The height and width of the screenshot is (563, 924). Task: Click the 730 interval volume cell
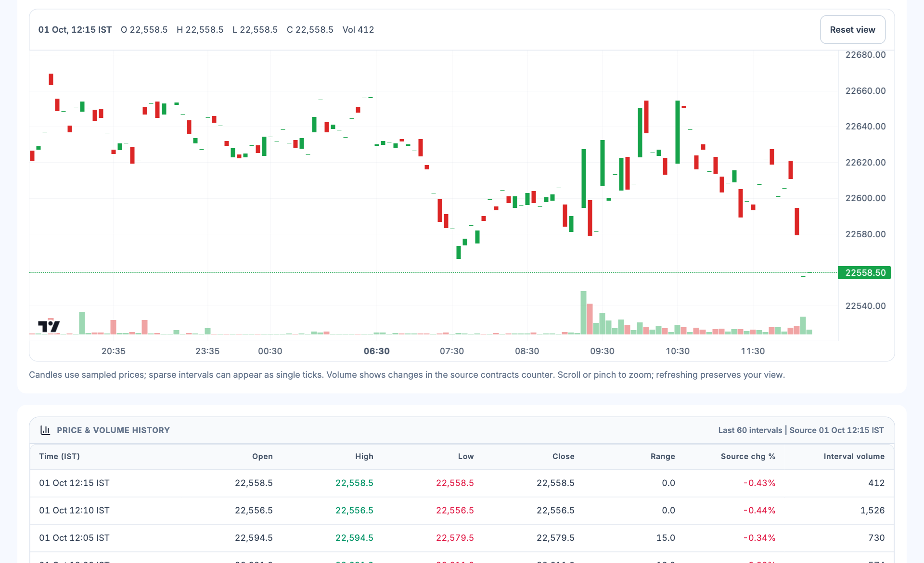click(876, 538)
